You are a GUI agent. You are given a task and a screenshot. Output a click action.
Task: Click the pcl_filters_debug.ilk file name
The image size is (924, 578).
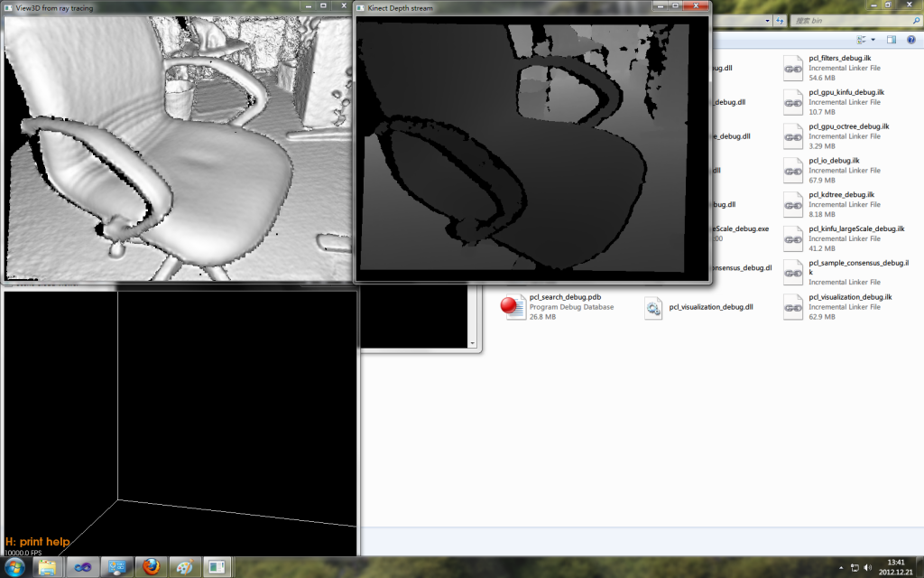pyautogui.click(x=840, y=59)
